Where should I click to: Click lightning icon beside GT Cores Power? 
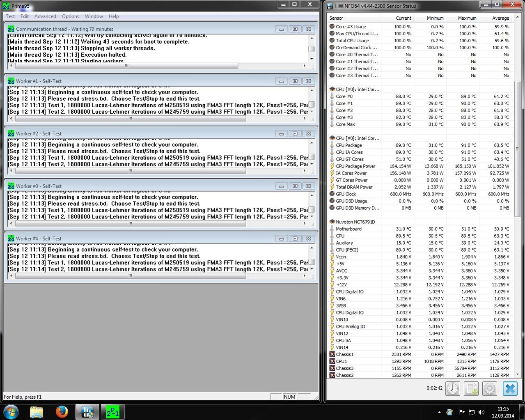click(x=332, y=180)
